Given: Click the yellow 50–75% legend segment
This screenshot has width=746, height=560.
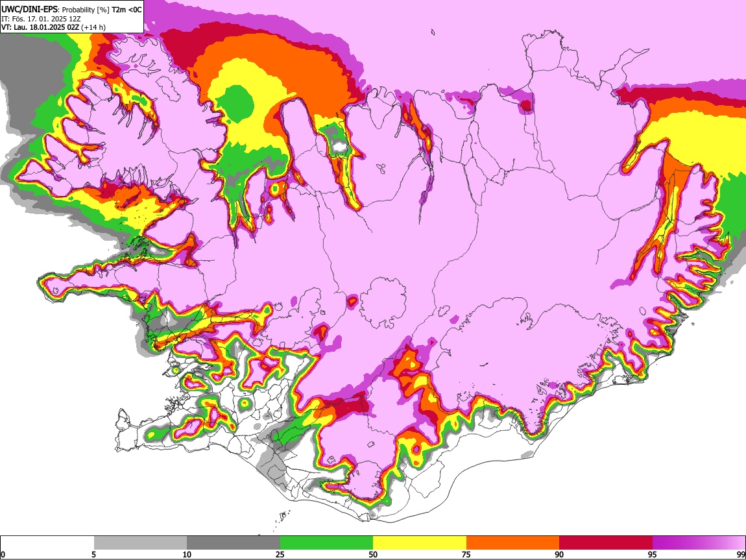Looking at the screenshot, I should (420, 542).
